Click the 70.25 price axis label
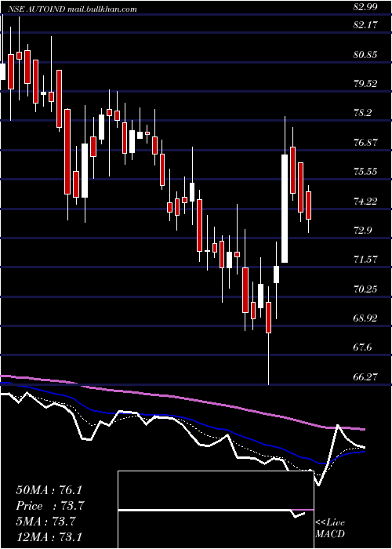The width and height of the screenshot is (392, 549). (365, 289)
